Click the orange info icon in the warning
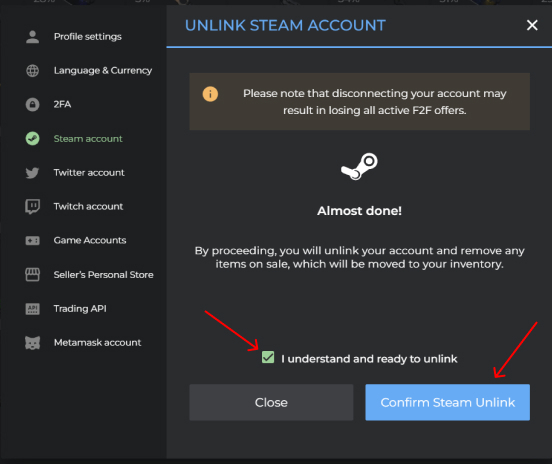 [x=210, y=94]
